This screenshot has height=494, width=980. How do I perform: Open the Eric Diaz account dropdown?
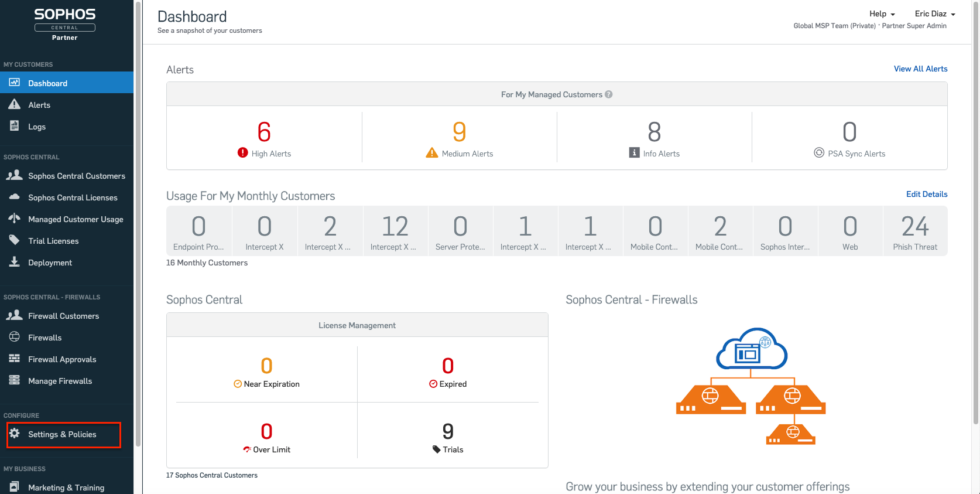tap(935, 13)
